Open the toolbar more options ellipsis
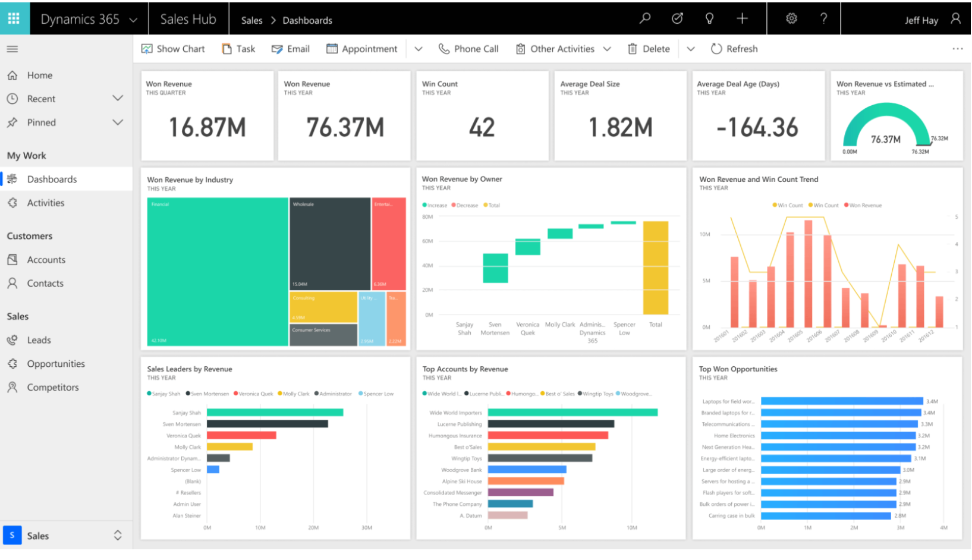972x560 pixels. (957, 49)
